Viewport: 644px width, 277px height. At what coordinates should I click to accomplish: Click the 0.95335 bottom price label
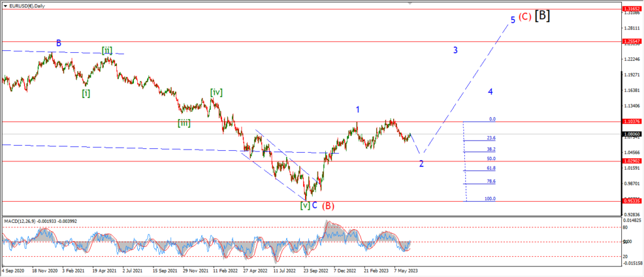pyautogui.click(x=631, y=201)
